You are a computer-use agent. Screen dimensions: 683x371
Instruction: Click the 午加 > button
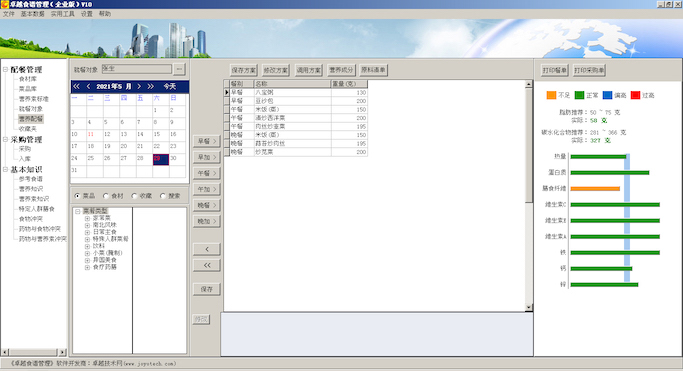point(207,189)
